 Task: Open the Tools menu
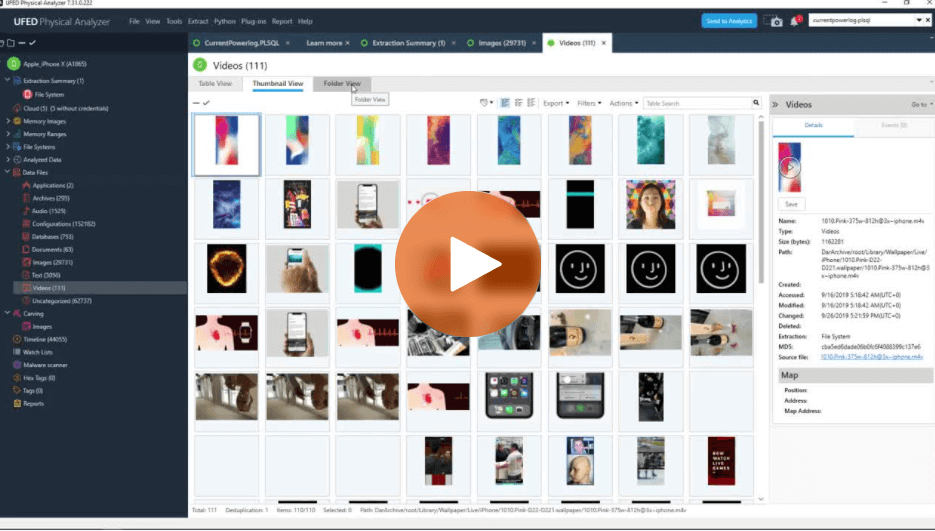pyautogui.click(x=174, y=21)
